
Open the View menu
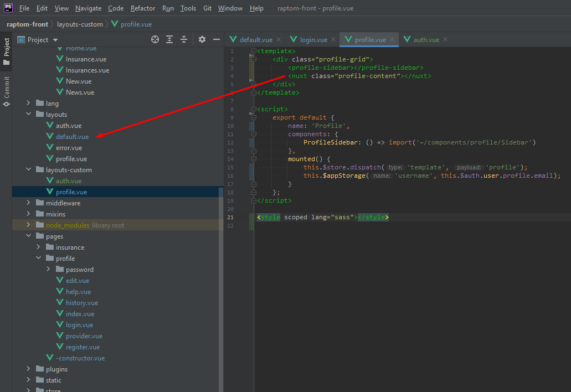61,8
